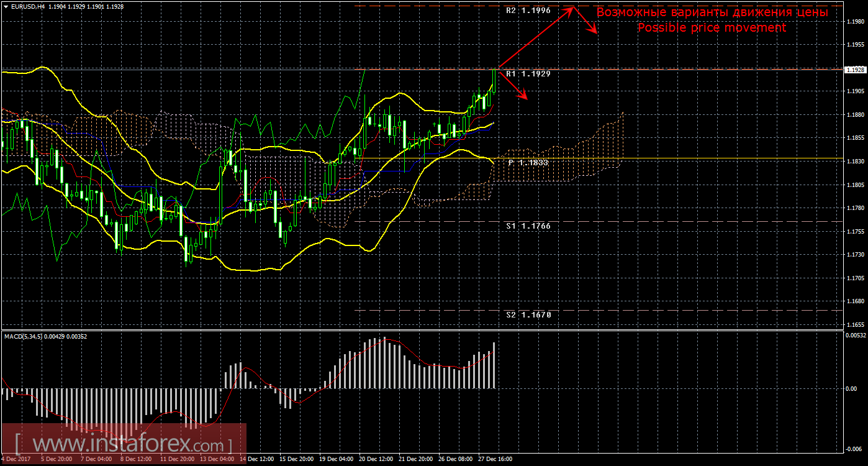Click the 0.00532 MACD scale value

coord(855,336)
